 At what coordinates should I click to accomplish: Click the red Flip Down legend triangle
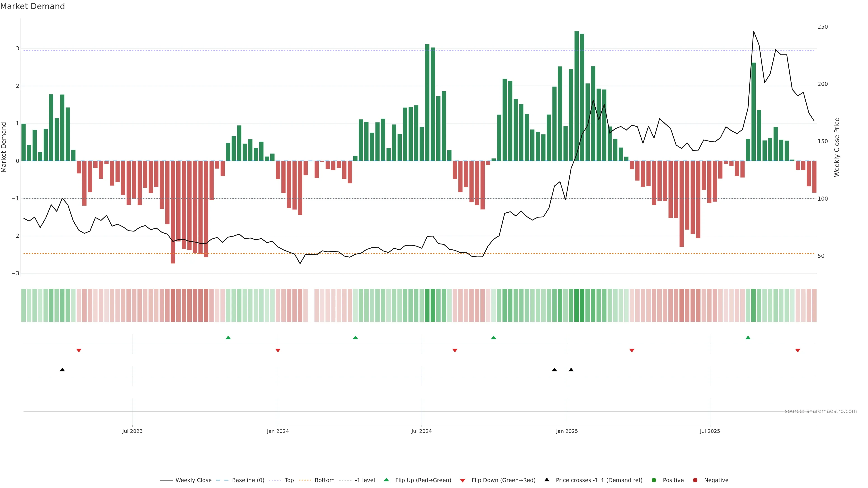[463, 480]
